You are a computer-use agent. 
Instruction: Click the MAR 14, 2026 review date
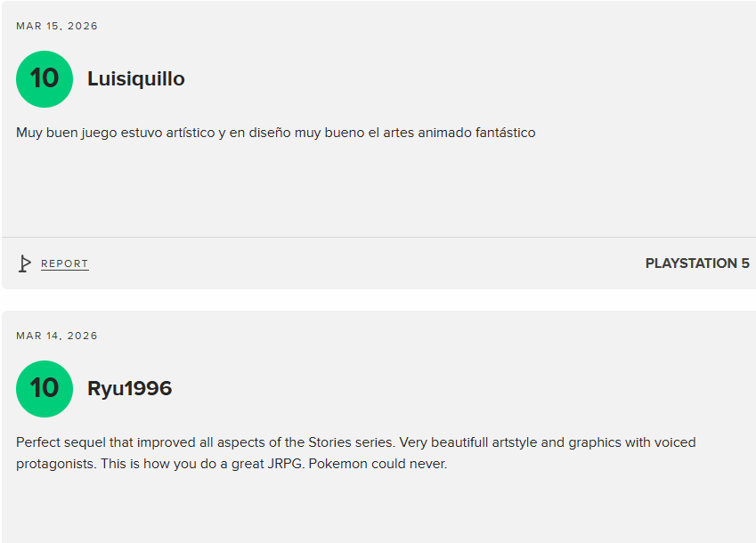[57, 336]
